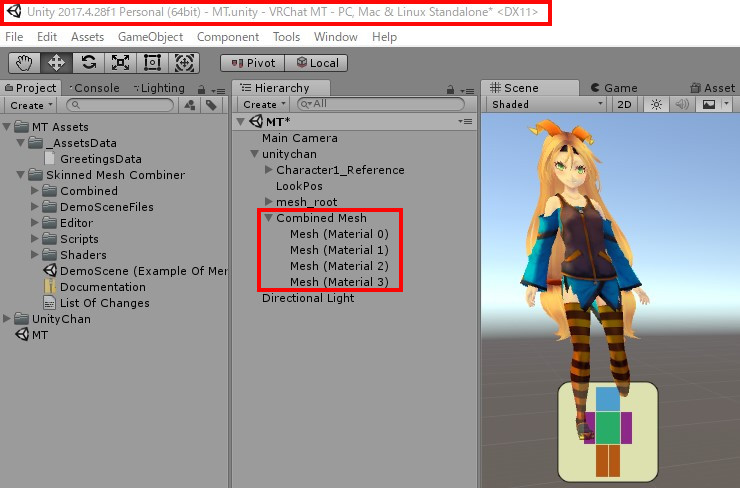Toggle scene effects image icon

pos(708,104)
